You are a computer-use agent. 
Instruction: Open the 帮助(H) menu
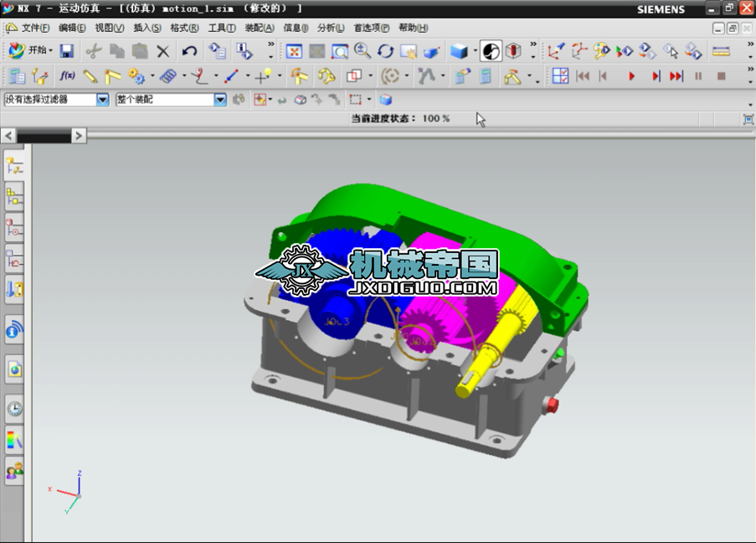point(413,28)
